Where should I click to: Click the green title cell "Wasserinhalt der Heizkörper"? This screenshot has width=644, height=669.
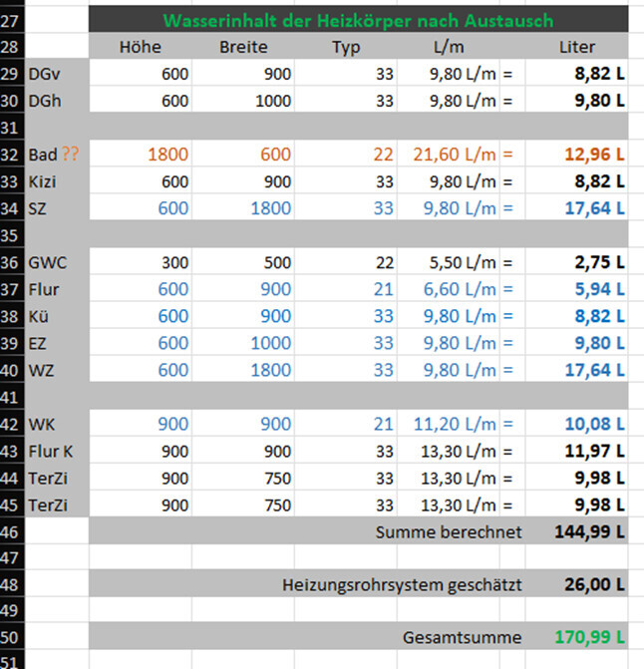(358, 20)
